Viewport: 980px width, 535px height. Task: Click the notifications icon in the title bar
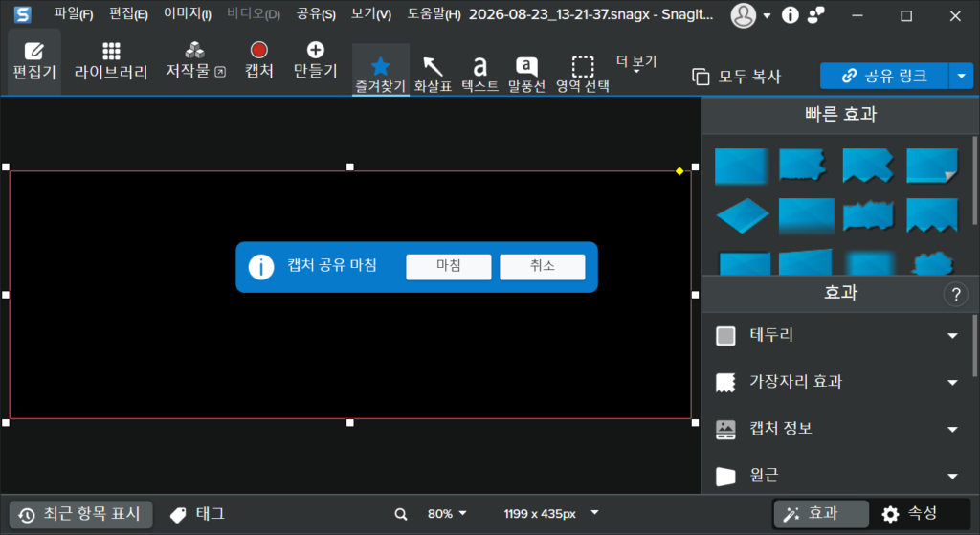tap(815, 15)
